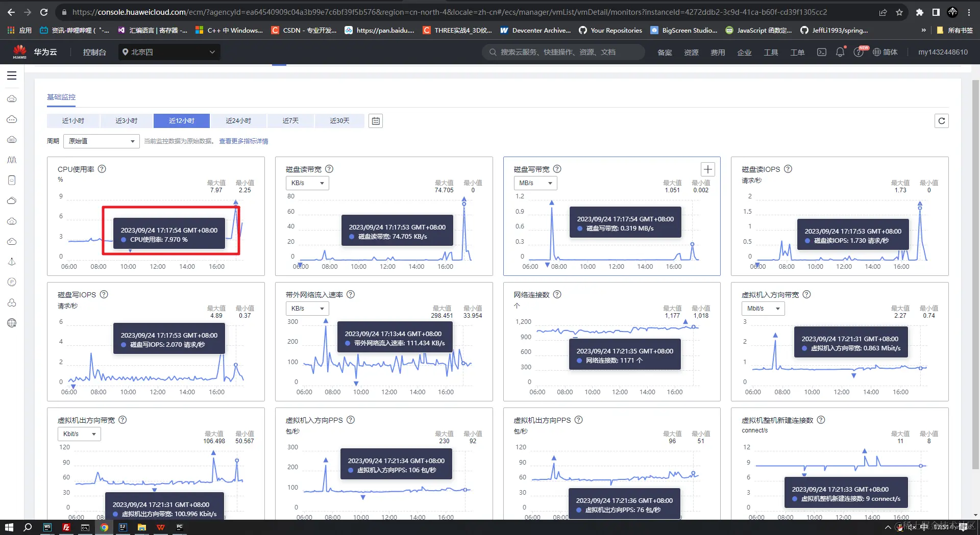Focus the 搜索云服务 search field
Viewport: 980px width, 535px height.
click(563, 52)
